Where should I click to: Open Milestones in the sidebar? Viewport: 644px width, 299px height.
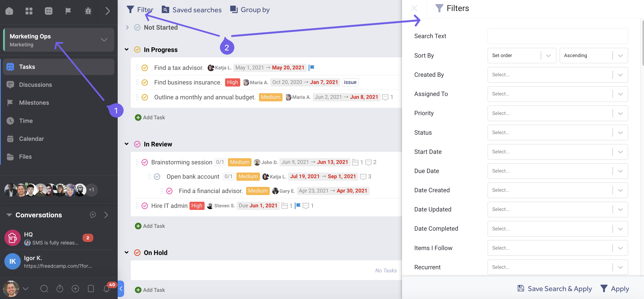[34, 103]
